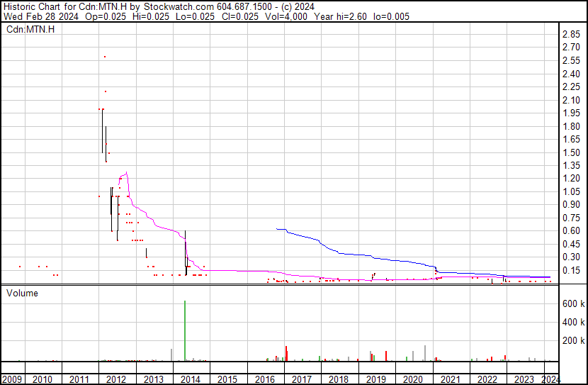The height and width of the screenshot is (385, 588).
Task: Click the Vol=4,000 volume value
Action: (286, 16)
